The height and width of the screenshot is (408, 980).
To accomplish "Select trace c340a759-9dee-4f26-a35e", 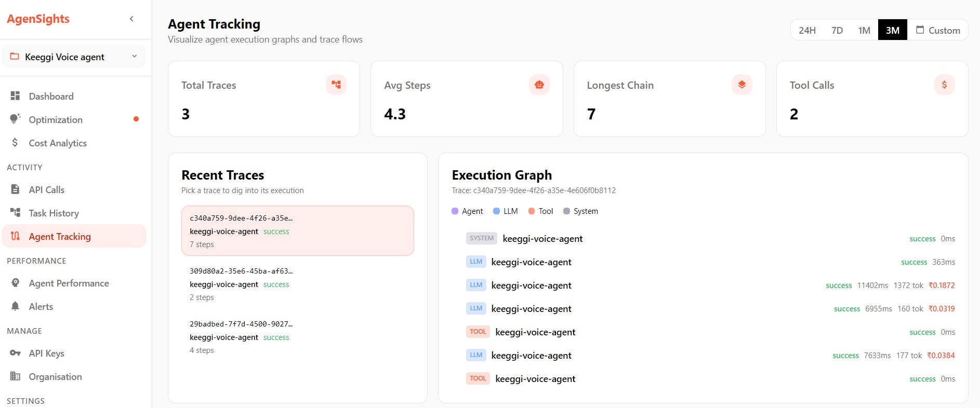I will pyautogui.click(x=298, y=230).
